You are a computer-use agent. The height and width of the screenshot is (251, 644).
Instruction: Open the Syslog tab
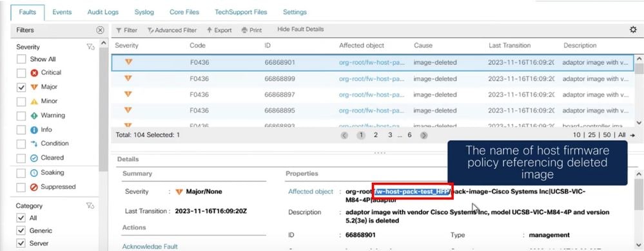click(x=144, y=12)
